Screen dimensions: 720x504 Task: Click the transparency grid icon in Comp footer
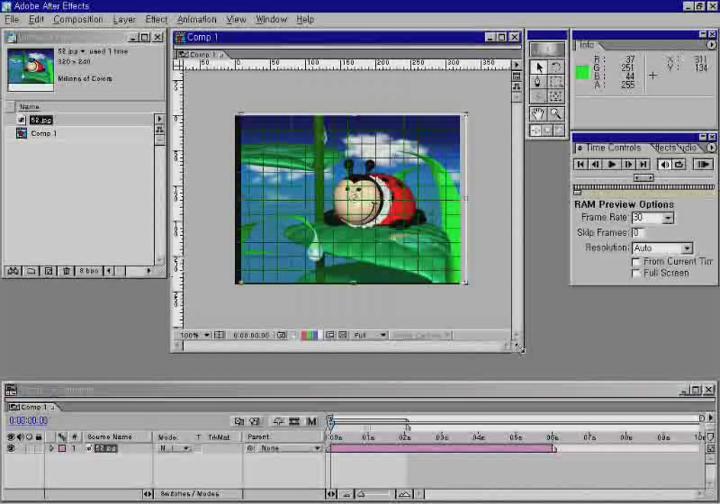pyautogui.click(x=343, y=335)
